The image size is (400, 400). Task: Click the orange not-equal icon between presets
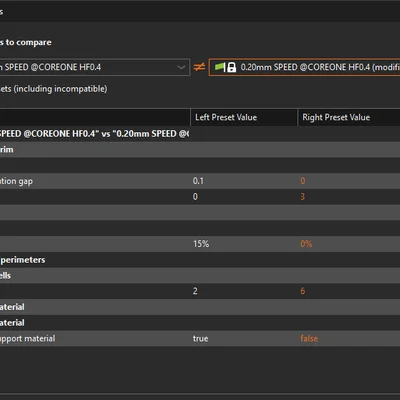pyautogui.click(x=199, y=67)
